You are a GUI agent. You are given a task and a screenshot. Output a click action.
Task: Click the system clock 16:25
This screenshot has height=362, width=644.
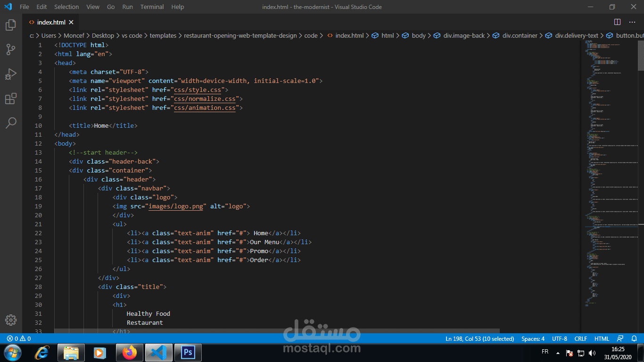coord(618,349)
